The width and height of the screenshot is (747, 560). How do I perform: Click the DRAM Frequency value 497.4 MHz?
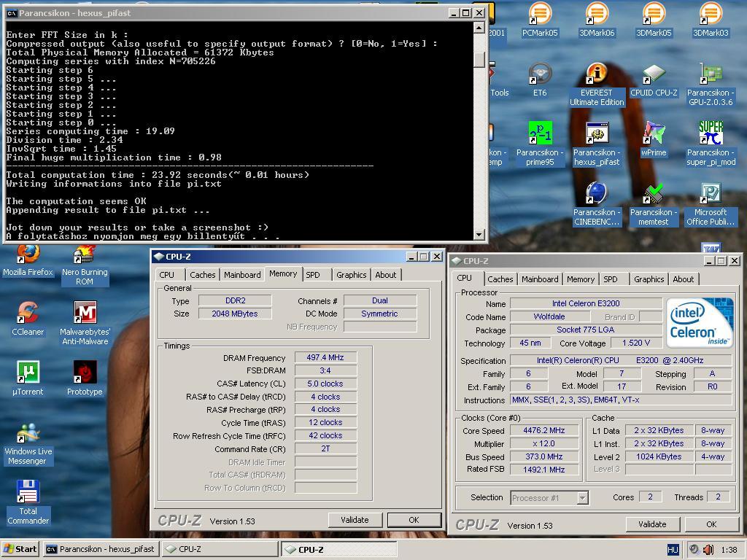click(325, 357)
